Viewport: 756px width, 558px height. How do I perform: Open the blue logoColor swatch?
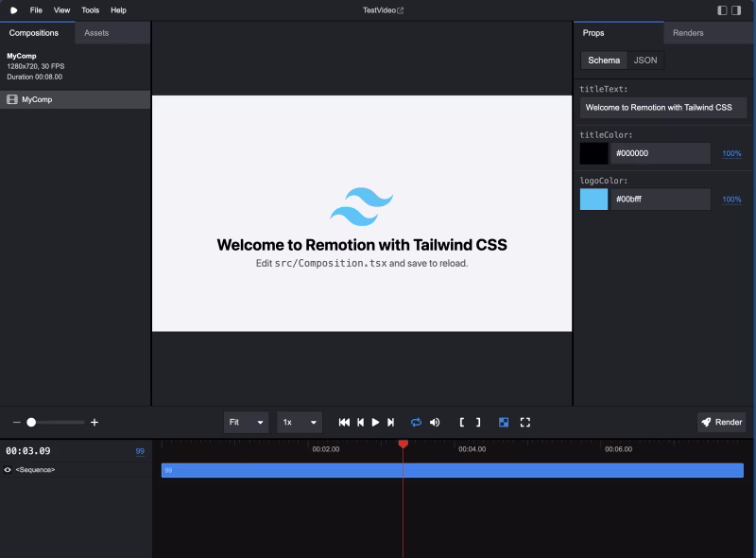[593, 200]
